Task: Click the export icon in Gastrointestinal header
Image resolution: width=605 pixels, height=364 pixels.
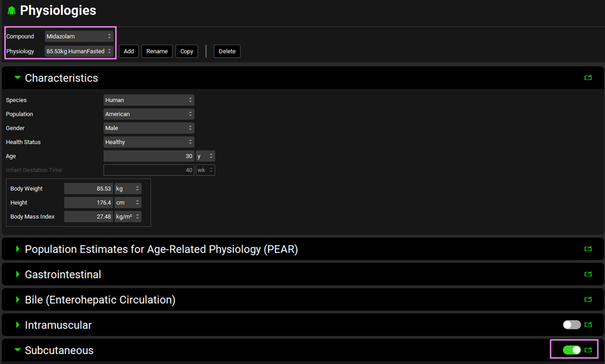Action: 588,274
